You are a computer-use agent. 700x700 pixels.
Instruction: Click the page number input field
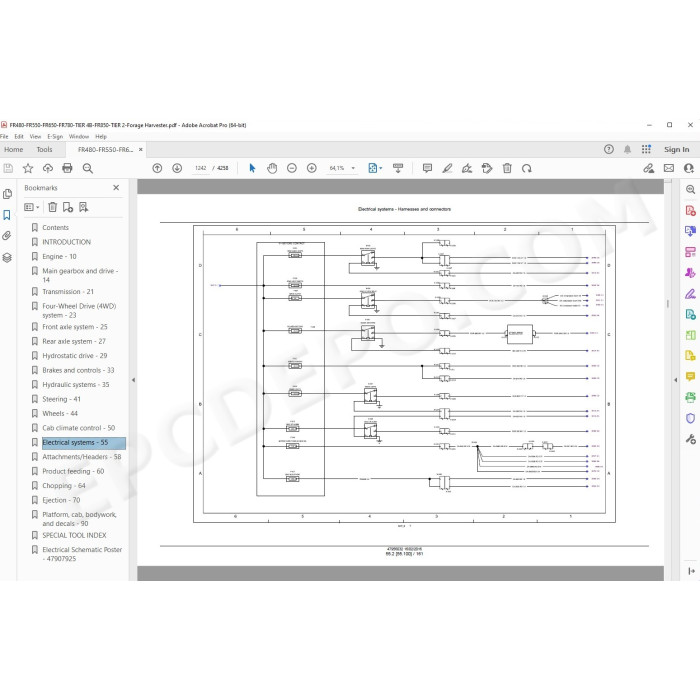200,168
